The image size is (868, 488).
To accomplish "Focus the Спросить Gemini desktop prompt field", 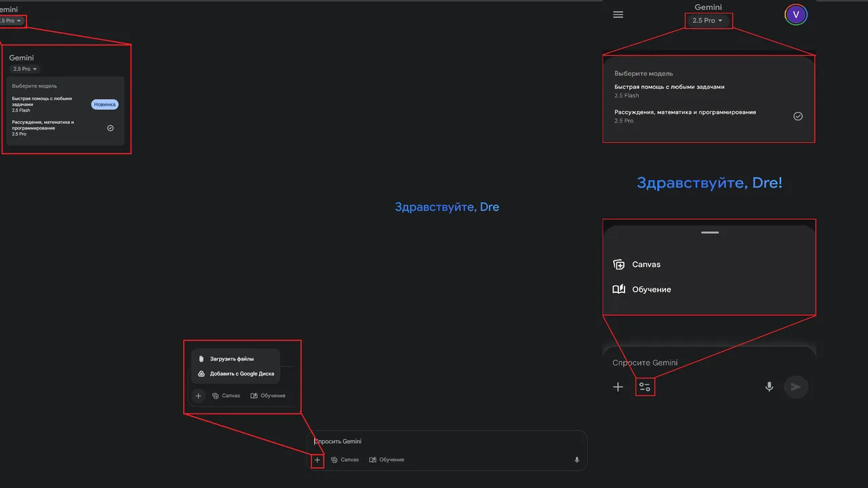I will click(x=446, y=441).
